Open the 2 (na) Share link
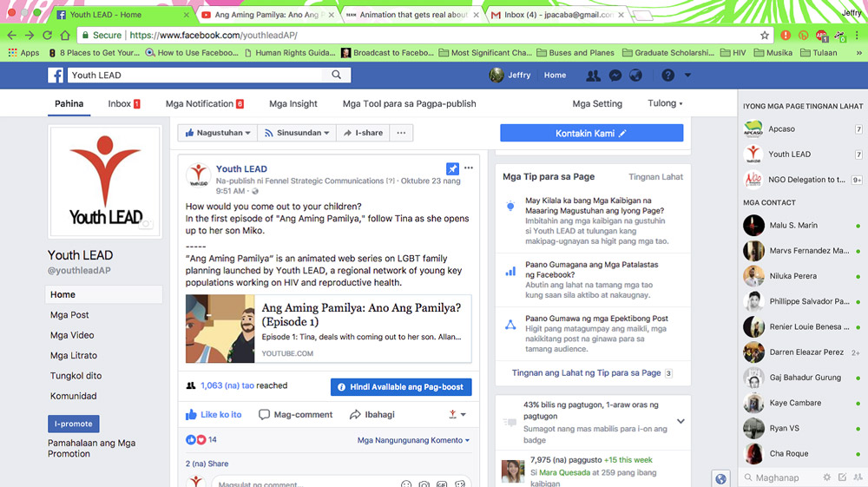The height and width of the screenshot is (487, 868). 207,464
